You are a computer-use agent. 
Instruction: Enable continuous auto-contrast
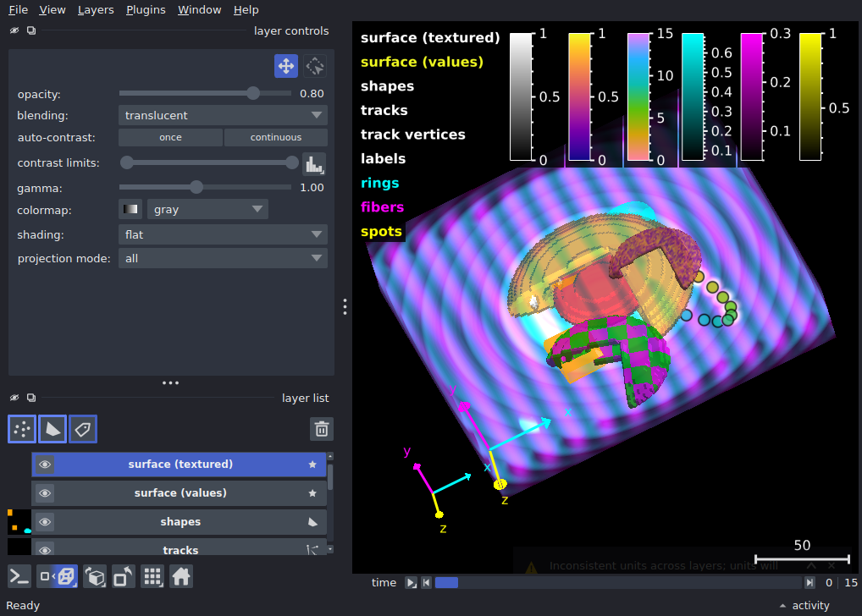(x=276, y=137)
